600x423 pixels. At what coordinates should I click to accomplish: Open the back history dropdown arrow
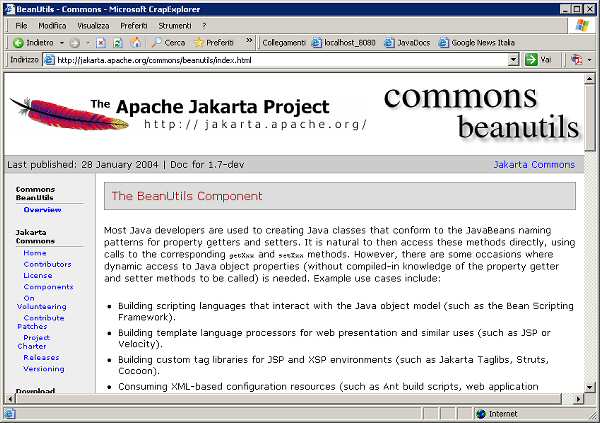pyautogui.click(x=62, y=42)
